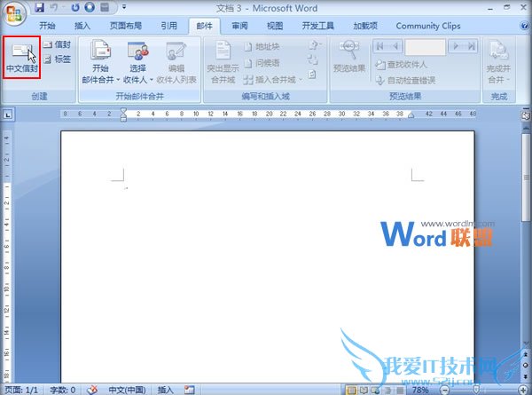Launch the 中文信封 envelope wizard

tap(22, 58)
